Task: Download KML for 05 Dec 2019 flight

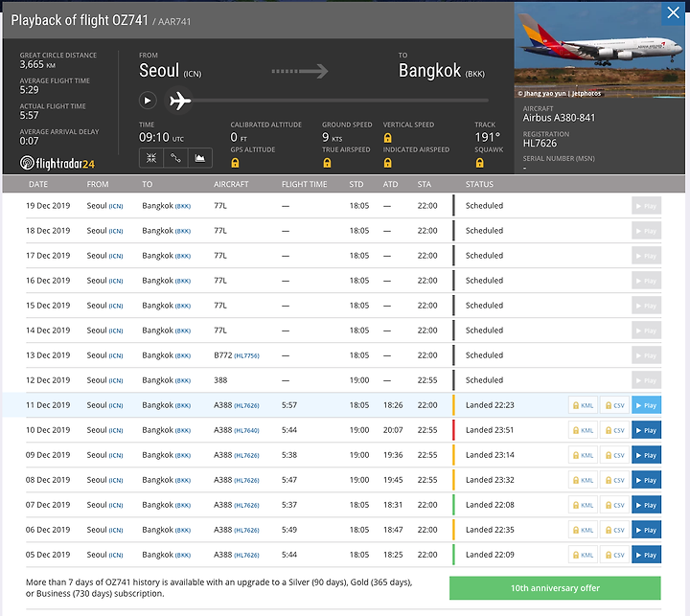Action: 583,555
